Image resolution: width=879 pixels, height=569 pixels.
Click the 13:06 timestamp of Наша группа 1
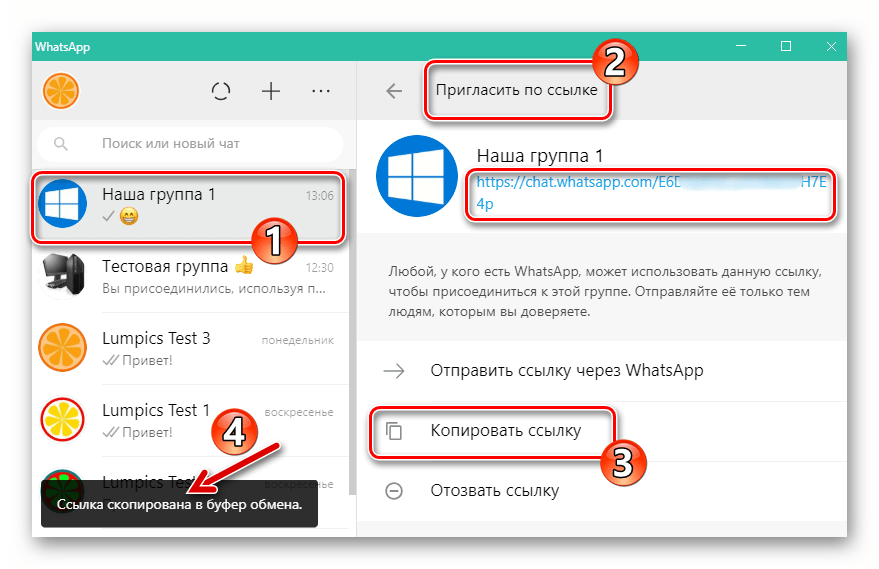coord(320,196)
